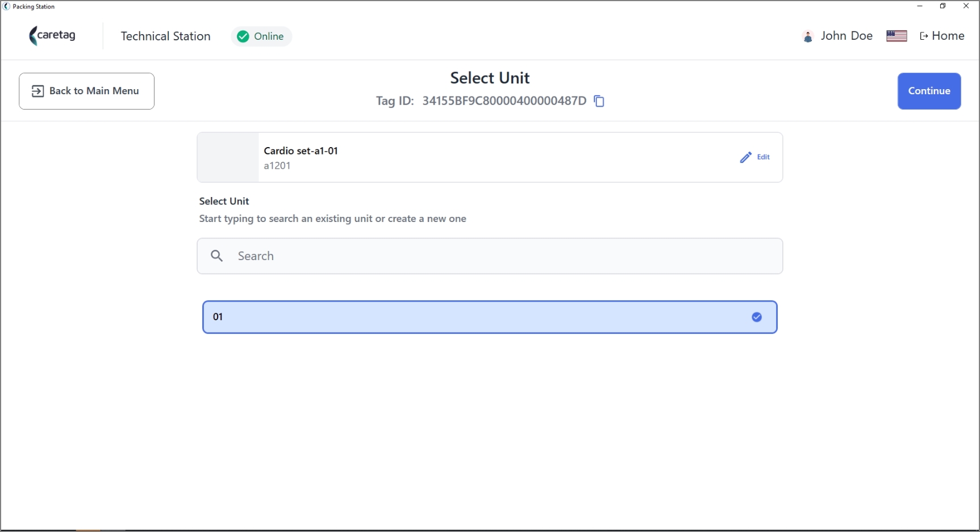Select unit 01 row
The height and width of the screenshot is (532, 980).
point(490,317)
